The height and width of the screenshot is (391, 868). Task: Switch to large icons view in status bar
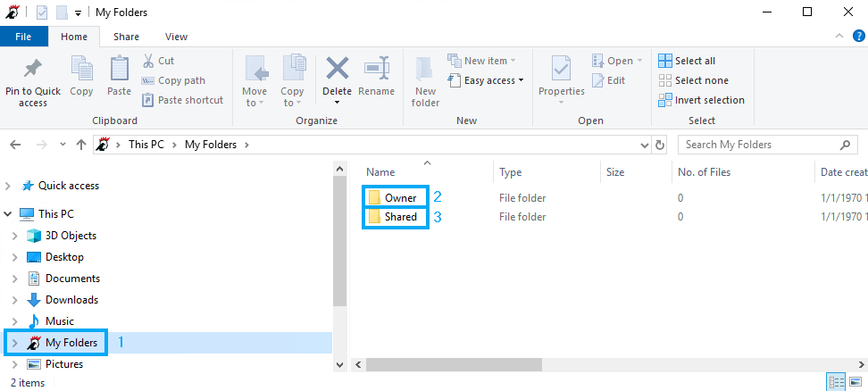pyautogui.click(x=855, y=381)
